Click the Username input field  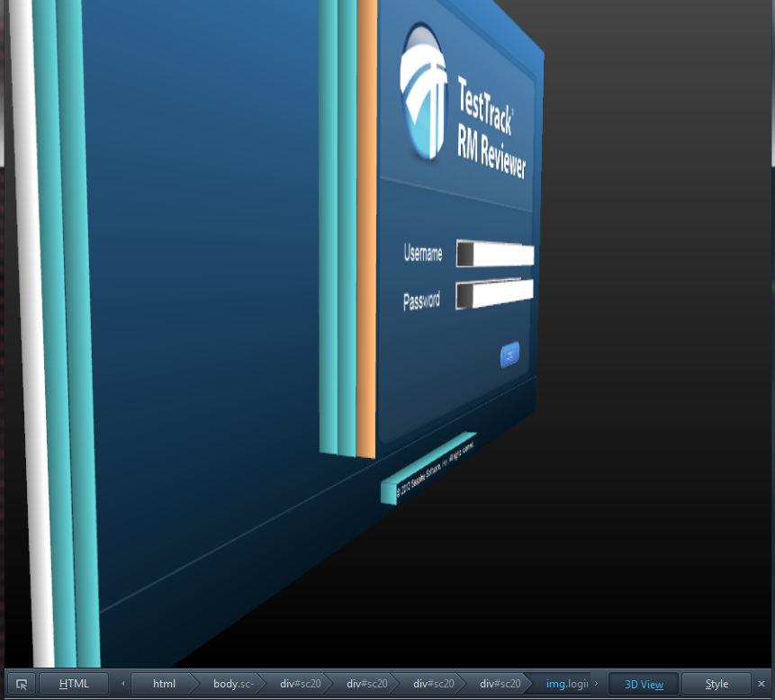click(x=495, y=254)
